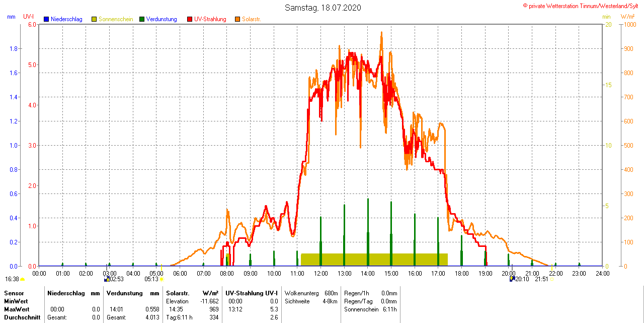Click the W/m² axis unit label top right

click(x=628, y=17)
